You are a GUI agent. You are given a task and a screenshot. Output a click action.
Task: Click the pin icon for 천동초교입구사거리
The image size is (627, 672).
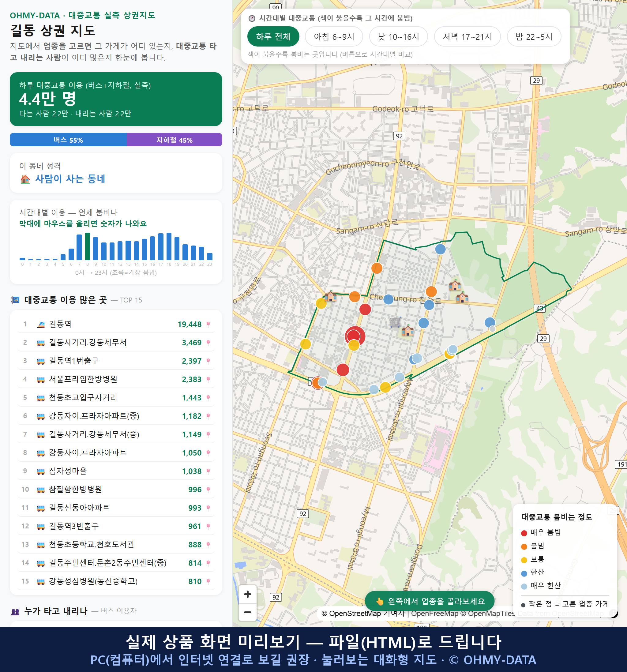coord(208,398)
